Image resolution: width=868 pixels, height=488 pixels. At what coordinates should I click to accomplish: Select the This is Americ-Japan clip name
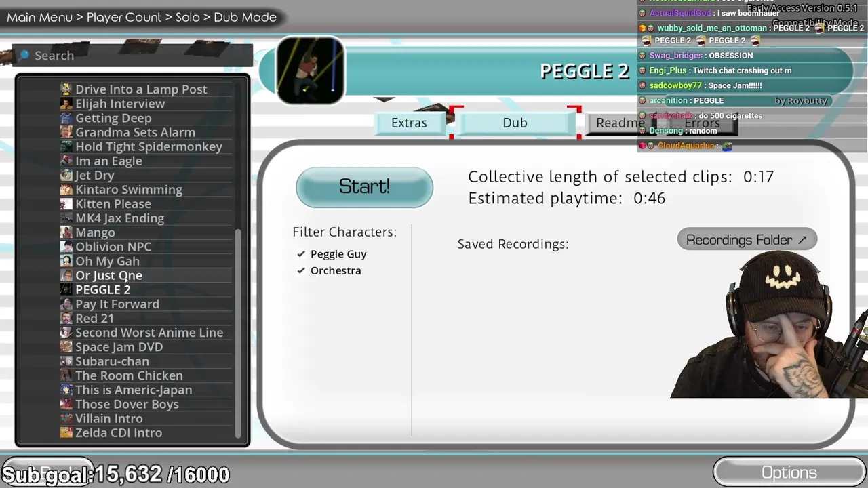pos(134,390)
